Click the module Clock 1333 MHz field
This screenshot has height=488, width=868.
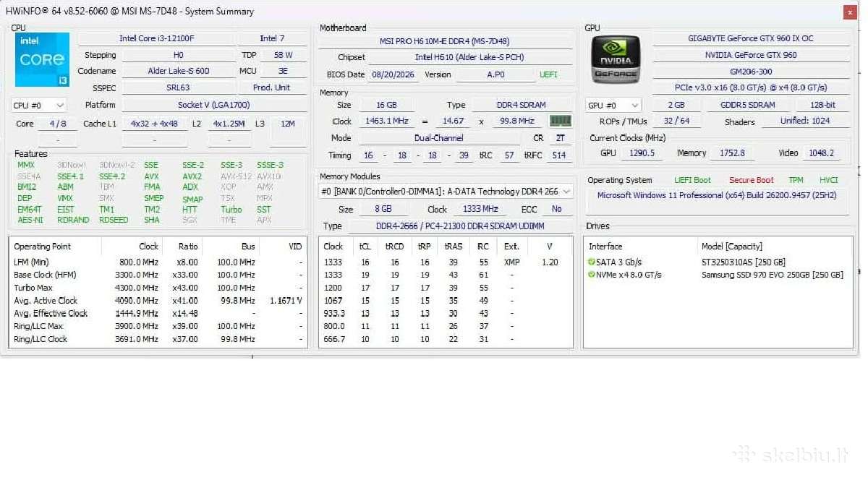point(480,209)
